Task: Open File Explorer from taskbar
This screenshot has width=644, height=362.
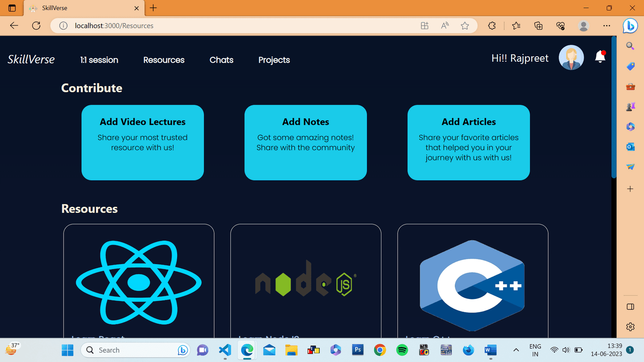Action: [x=291, y=350]
